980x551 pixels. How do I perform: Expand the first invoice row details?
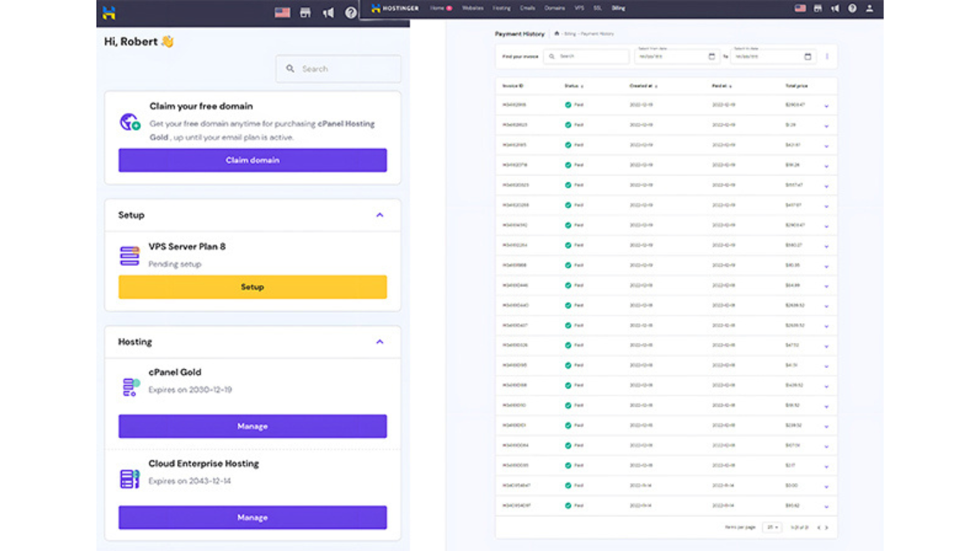tap(826, 105)
